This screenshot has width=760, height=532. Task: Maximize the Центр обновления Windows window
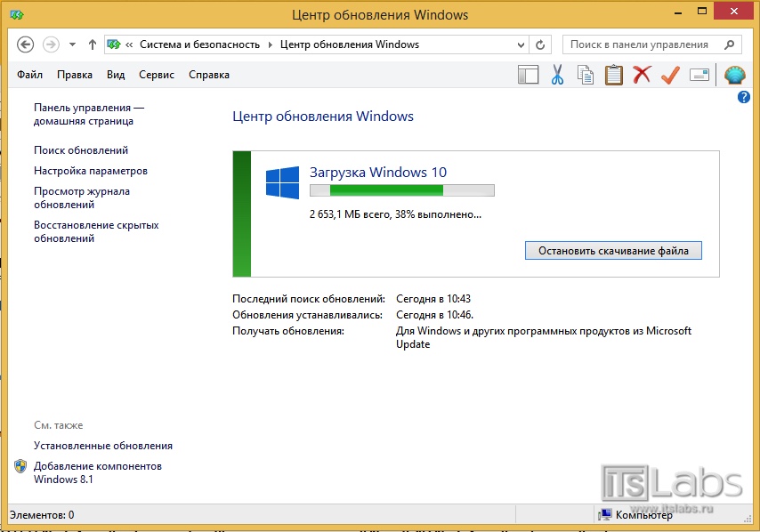click(702, 12)
